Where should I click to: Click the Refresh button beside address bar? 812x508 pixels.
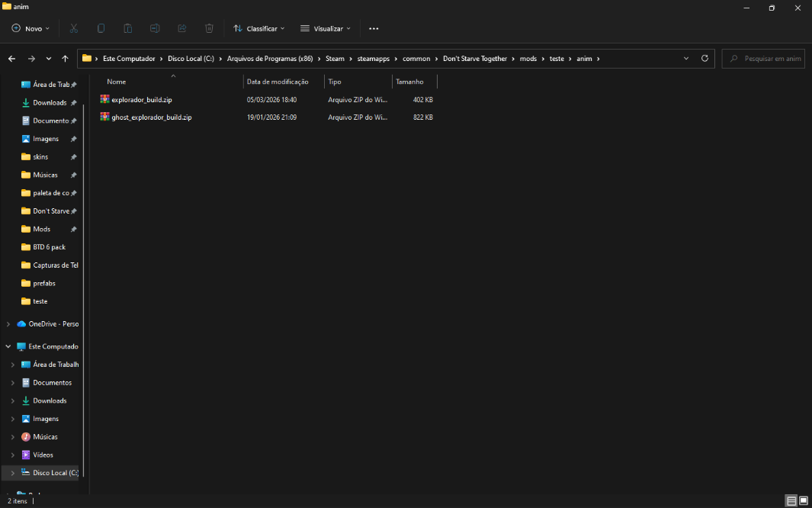pos(704,59)
